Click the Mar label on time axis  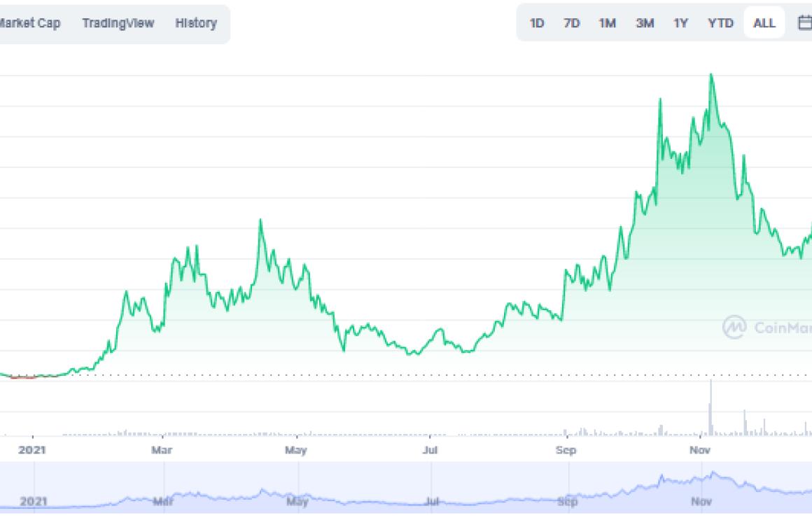[162, 450]
